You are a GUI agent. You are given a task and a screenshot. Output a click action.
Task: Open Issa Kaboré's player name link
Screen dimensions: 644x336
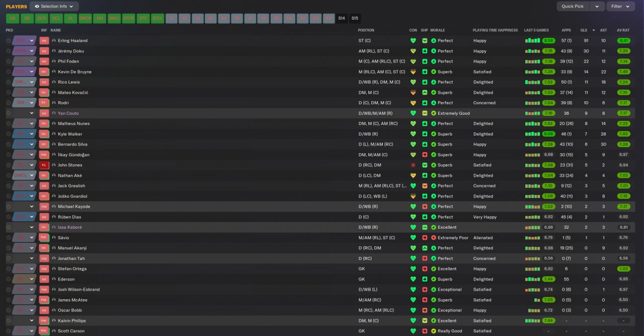click(70, 227)
